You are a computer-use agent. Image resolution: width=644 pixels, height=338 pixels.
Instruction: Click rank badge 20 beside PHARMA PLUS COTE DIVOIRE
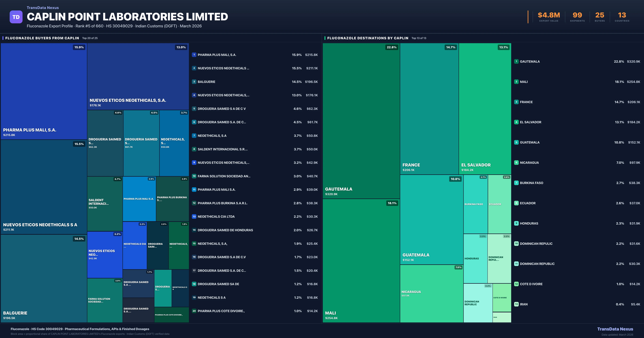tap(194, 311)
